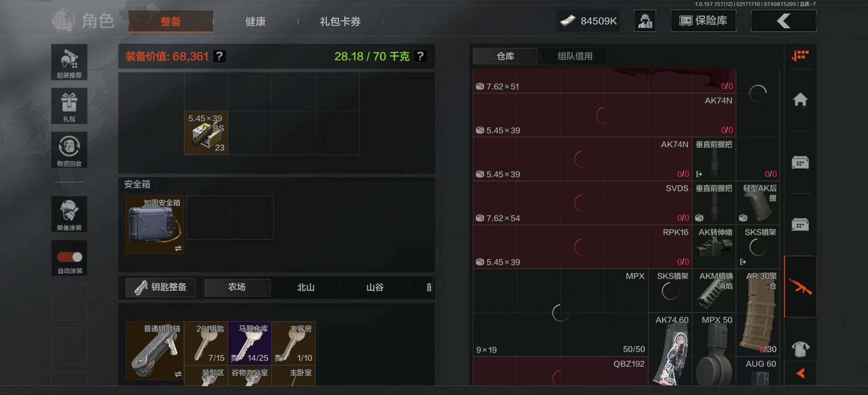Expand sidebar with the small orange arrow

[800, 373]
